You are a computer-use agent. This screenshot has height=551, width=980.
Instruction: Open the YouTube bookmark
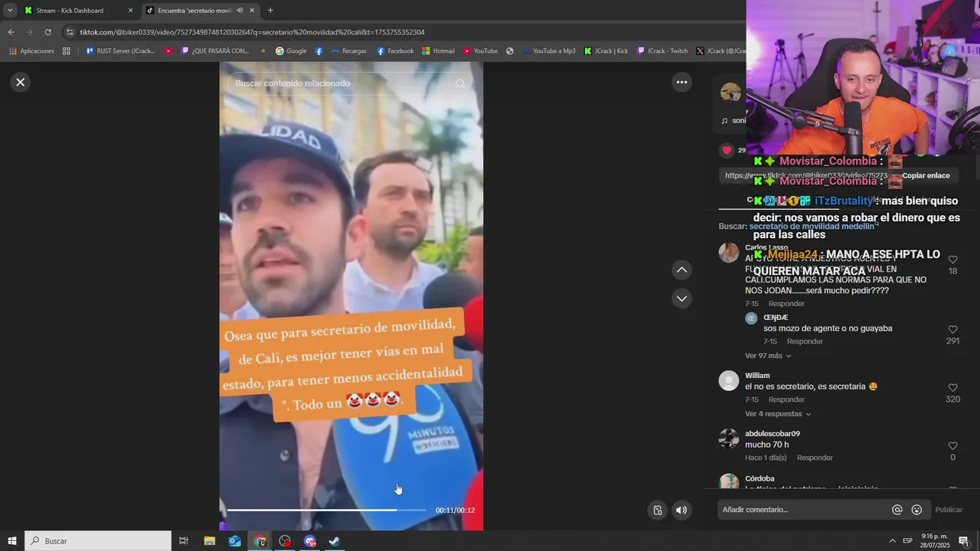[x=480, y=51]
